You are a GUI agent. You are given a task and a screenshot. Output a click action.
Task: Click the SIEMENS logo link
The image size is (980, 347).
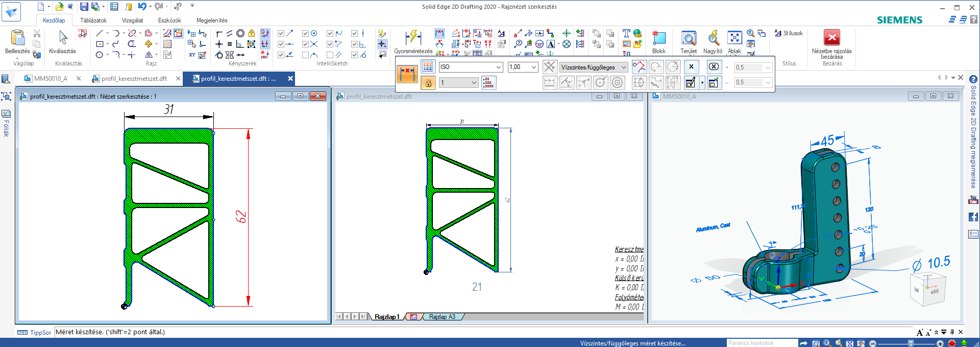tap(899, 20)
